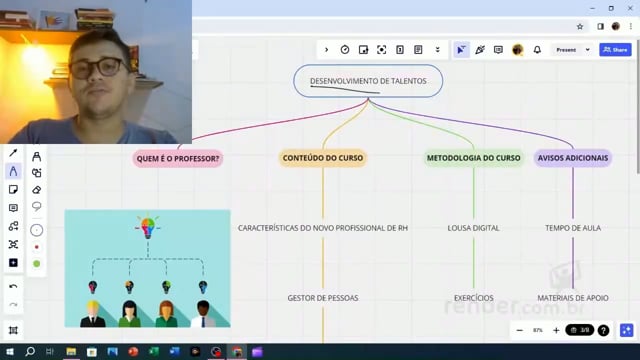Activate the Focus frame icon in top toolbar

pos(382,50)
